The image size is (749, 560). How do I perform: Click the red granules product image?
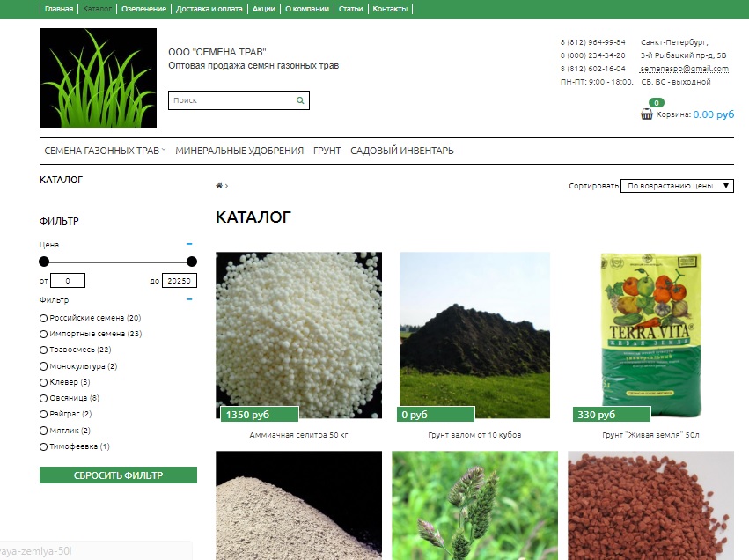[x=650, y=505]
